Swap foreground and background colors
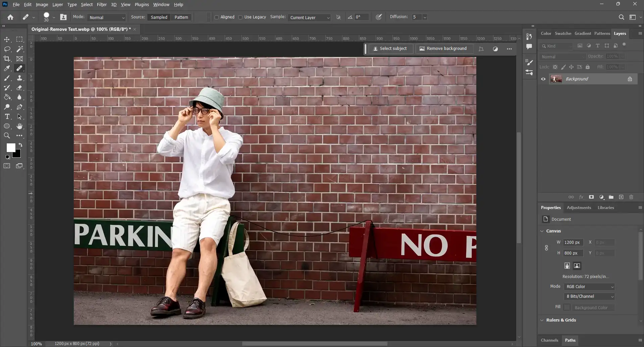Image resolution: width=644 pixels, height=347 pixels. click(20, 145)
